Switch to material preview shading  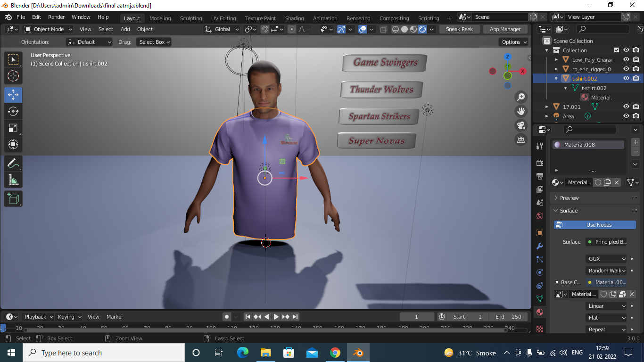[x=413, y=29]
